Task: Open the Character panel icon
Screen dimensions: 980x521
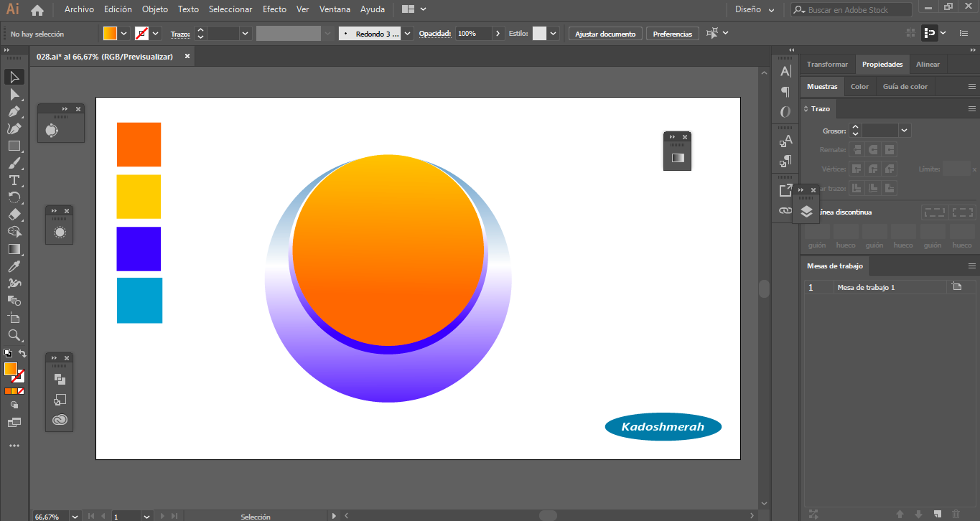Action: tap(786, 71)
